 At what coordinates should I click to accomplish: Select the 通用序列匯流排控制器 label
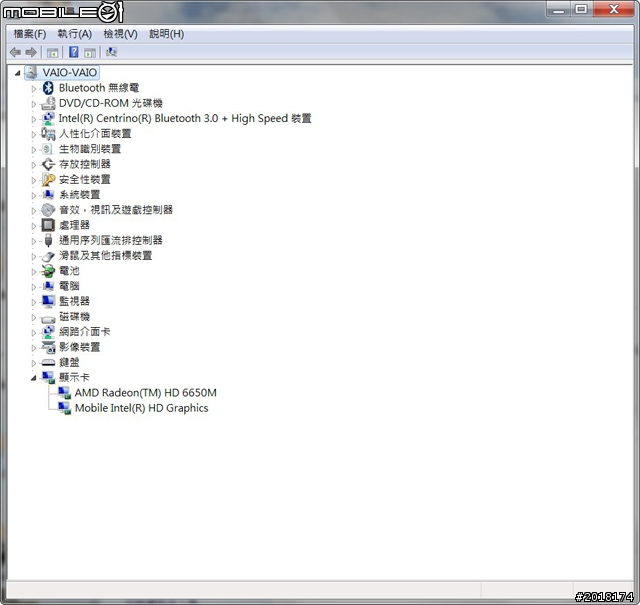click(x=111, y=240)
